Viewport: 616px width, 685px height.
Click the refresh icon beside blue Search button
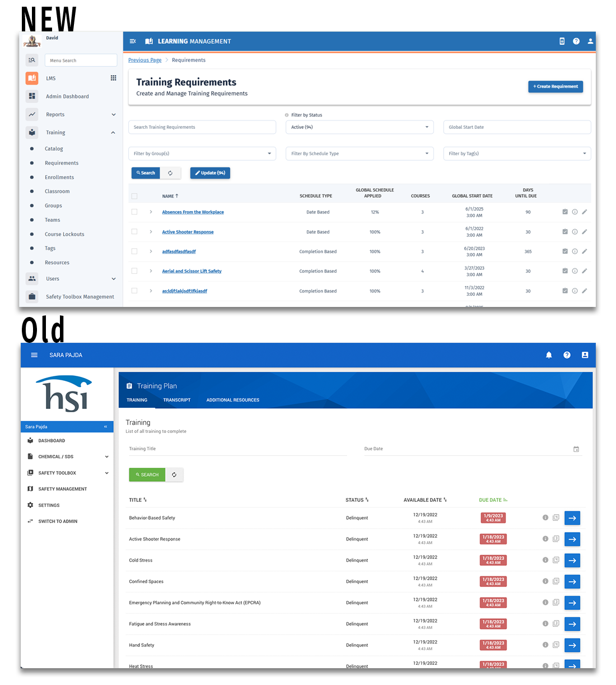(x=170, y=173)
